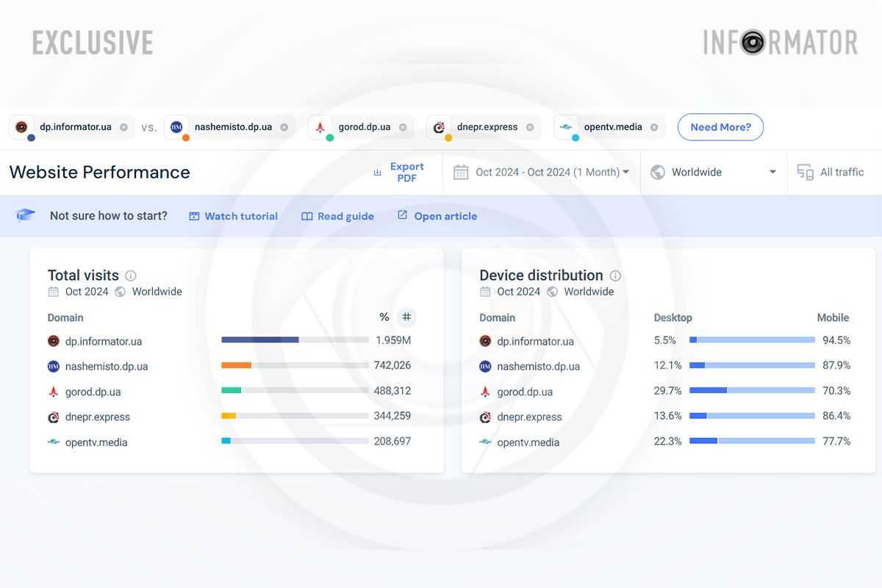Remove dp.informator.ua from the comparison
Viewport: 882px width, 588px height.
(123, 127)
